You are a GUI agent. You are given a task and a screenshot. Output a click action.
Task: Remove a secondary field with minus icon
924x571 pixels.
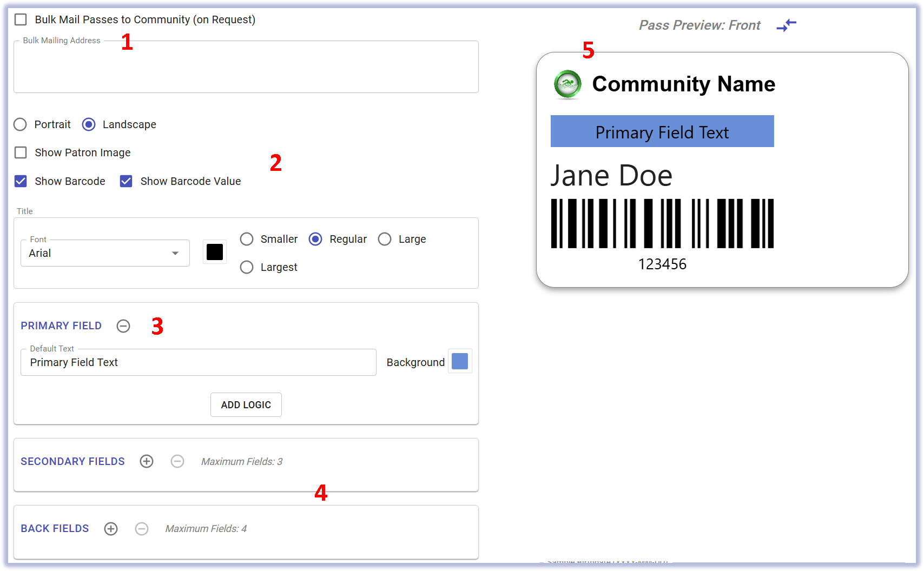pos(177,461)
